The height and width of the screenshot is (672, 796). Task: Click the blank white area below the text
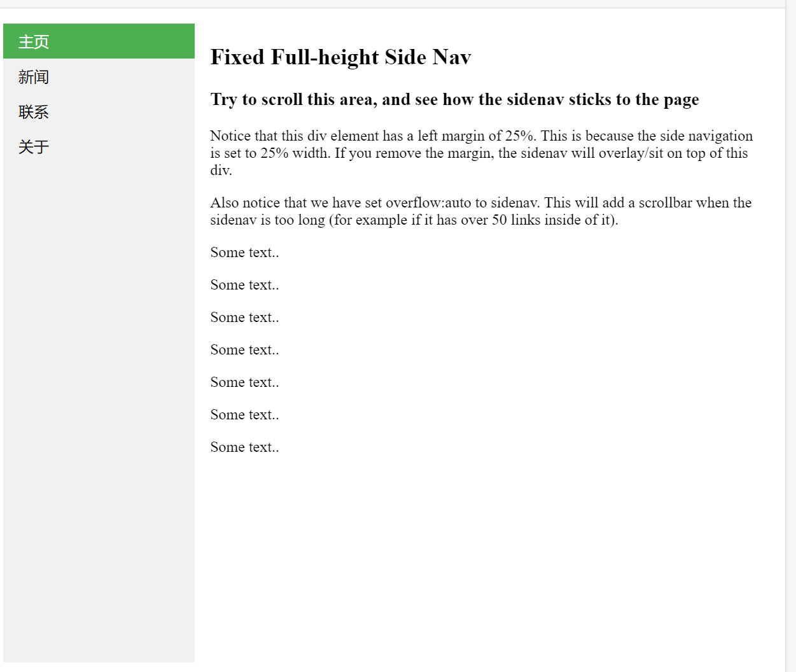[x=490, y=560]
